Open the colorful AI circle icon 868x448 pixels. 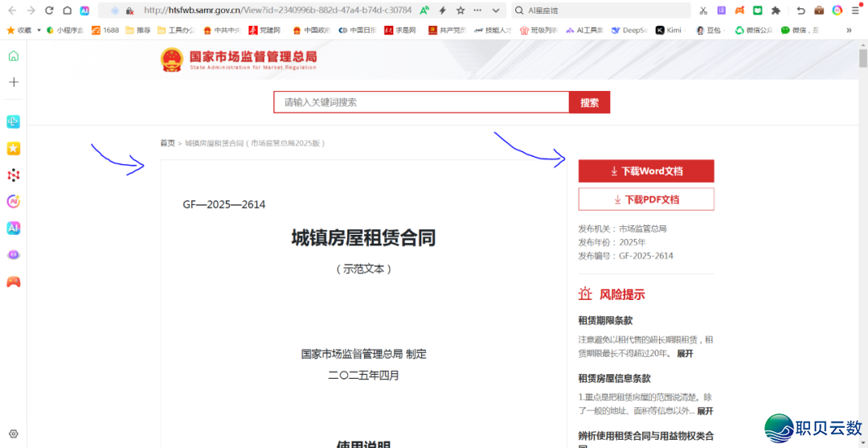pos(837,10)
